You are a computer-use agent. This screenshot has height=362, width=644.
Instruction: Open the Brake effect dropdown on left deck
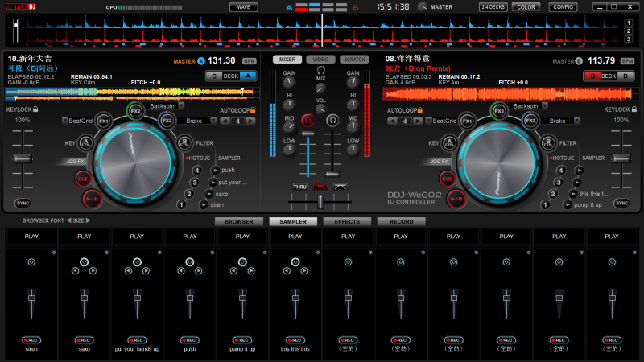(x=213, y=120)
